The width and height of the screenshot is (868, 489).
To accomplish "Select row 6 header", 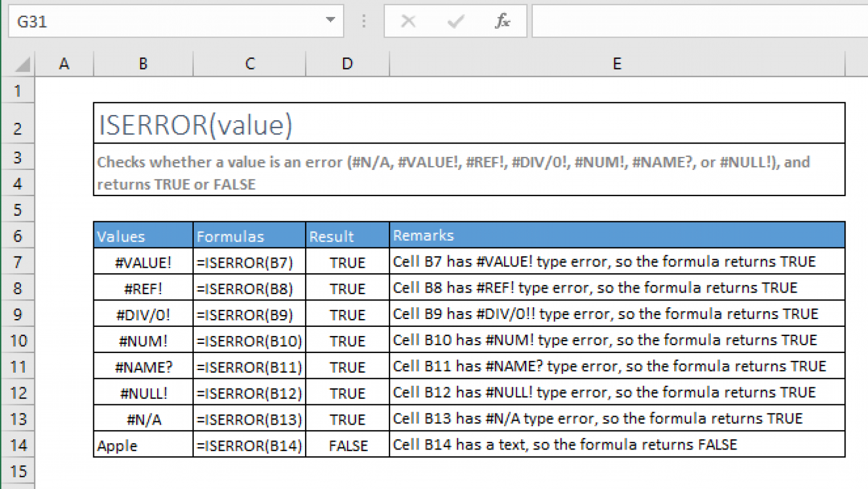I will [18, 235].
